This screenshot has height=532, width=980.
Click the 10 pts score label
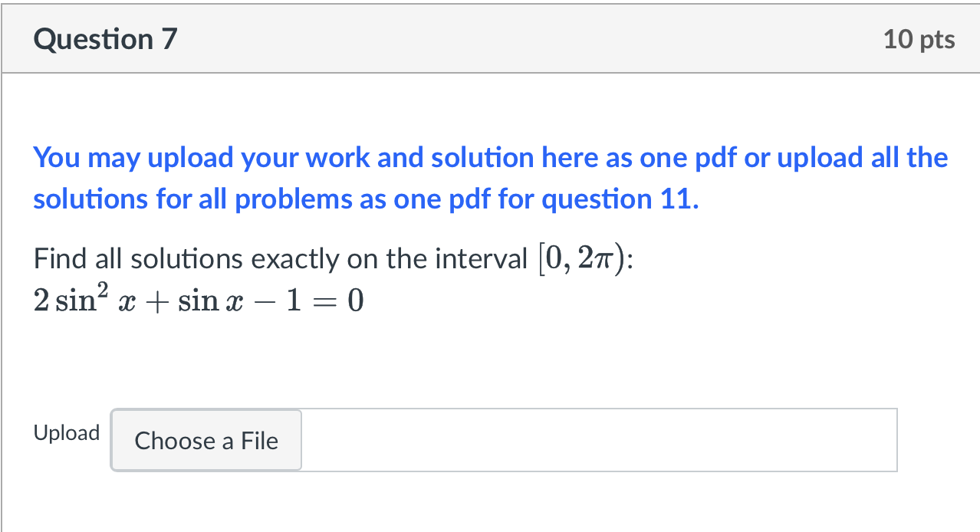919,39
